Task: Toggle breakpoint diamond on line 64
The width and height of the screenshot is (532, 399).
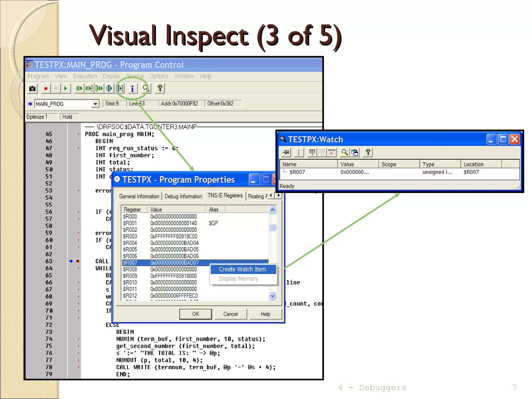Action: tap(78, 268)
